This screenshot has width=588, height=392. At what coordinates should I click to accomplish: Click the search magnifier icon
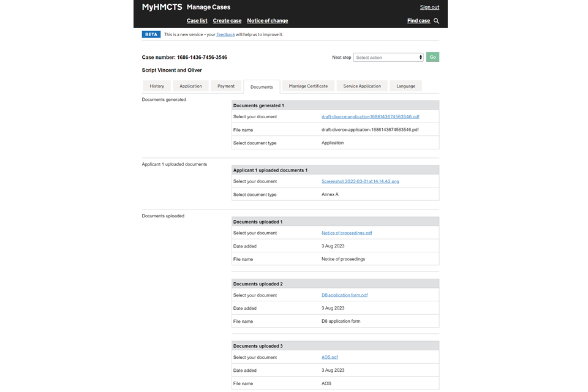(x=437, y=21)
